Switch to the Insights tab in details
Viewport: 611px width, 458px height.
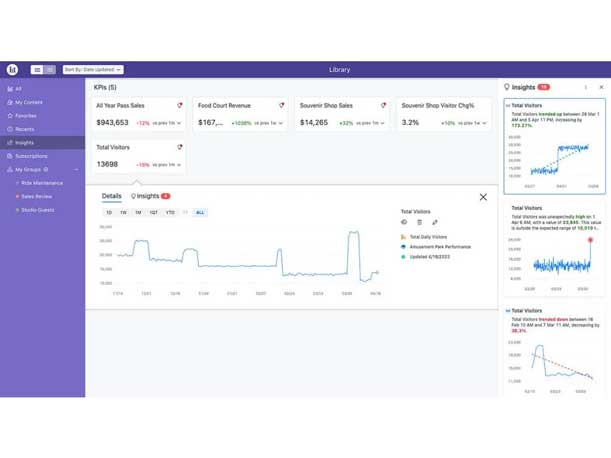[150, 197]
